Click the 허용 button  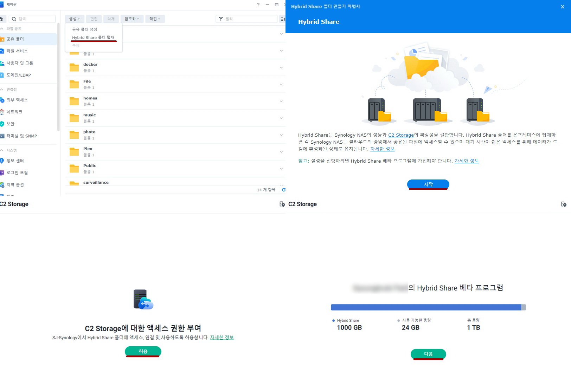point(143,351)
